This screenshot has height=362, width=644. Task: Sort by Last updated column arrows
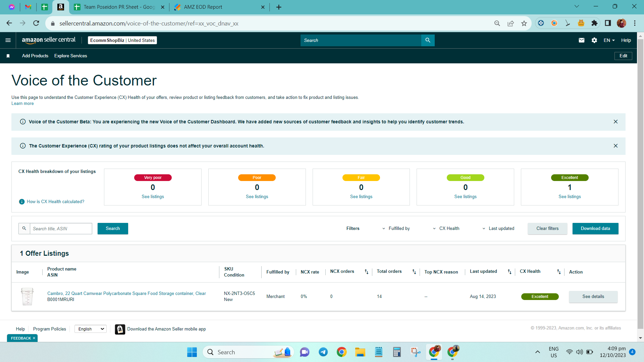coord(509,272)
